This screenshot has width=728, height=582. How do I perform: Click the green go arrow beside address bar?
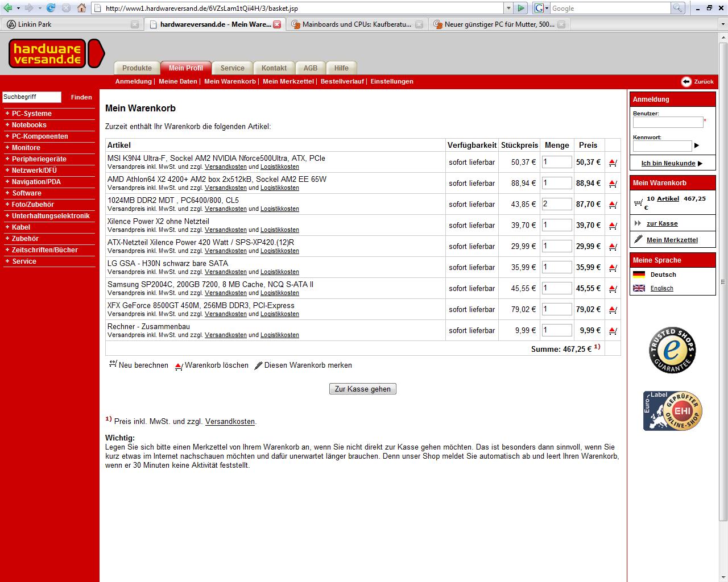(x=521, y=8)
